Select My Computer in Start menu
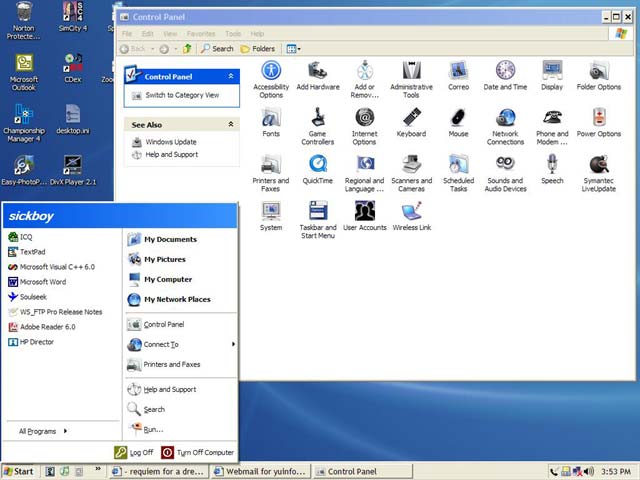This screenshot has width=640, height=480. (x=181, y=279)
